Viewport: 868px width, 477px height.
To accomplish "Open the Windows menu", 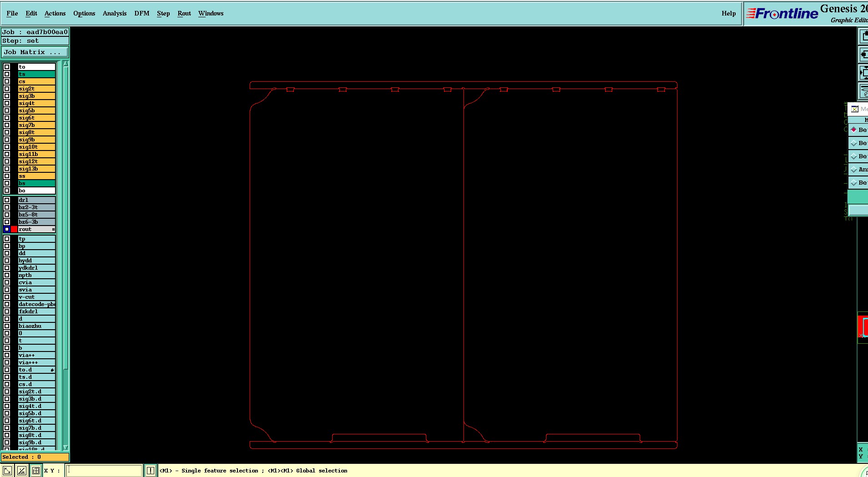I will point(211,13).
